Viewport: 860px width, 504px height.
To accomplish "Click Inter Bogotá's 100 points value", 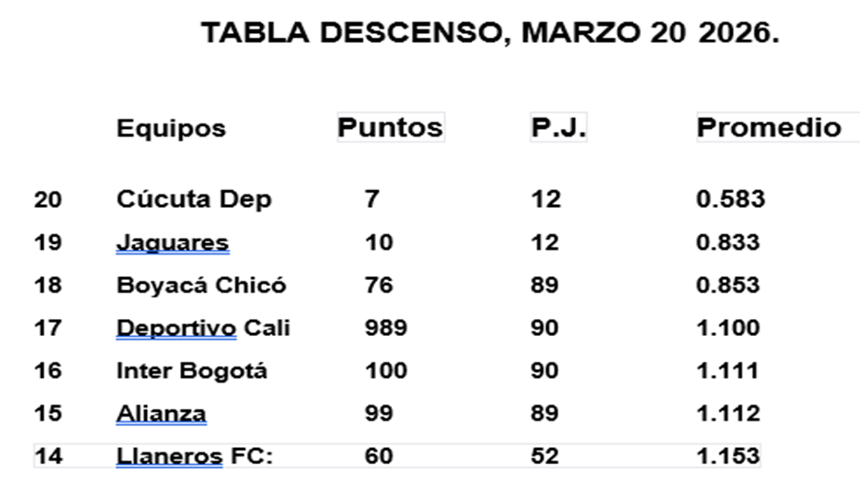I will point(385,371).
